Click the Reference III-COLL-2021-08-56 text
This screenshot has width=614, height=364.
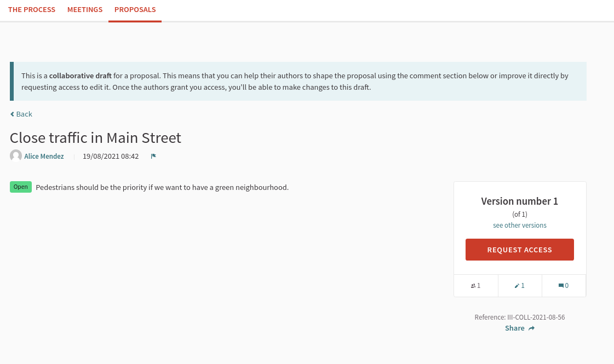click(520, 317)
